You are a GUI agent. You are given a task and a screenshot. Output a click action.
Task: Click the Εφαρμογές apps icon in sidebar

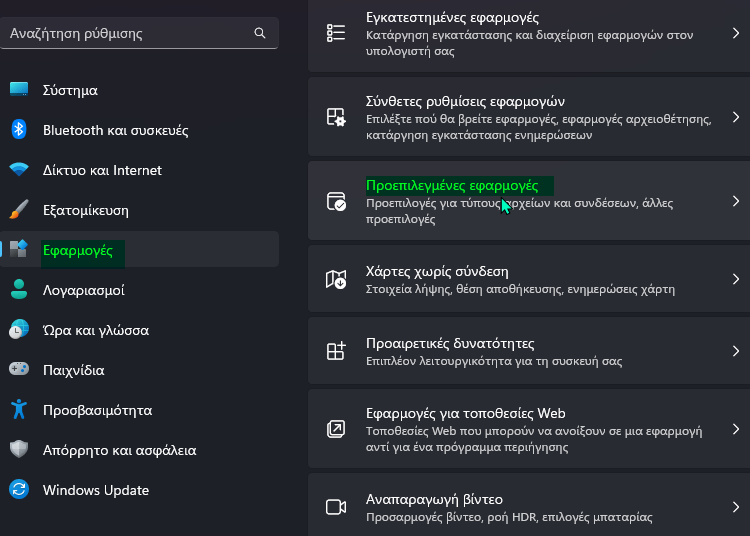point(19,249)
